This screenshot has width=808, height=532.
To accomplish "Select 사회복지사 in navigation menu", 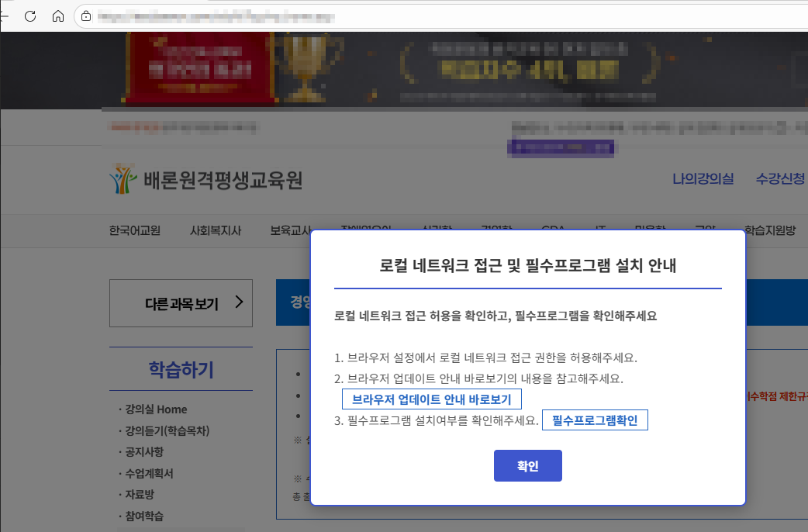I will [216, 230].
